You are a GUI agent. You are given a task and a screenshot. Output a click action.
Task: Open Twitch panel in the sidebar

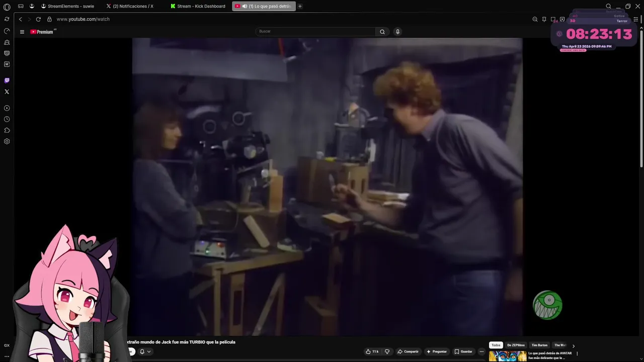[7, 80]
